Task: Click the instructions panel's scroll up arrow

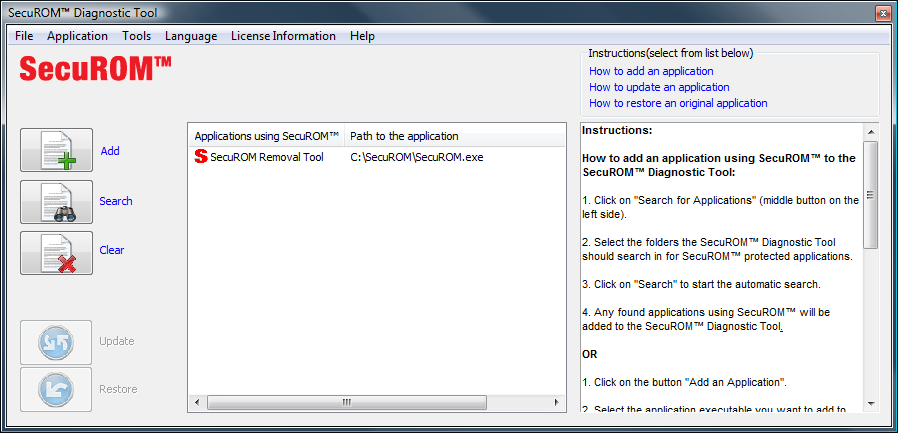Action: point(871,131)
